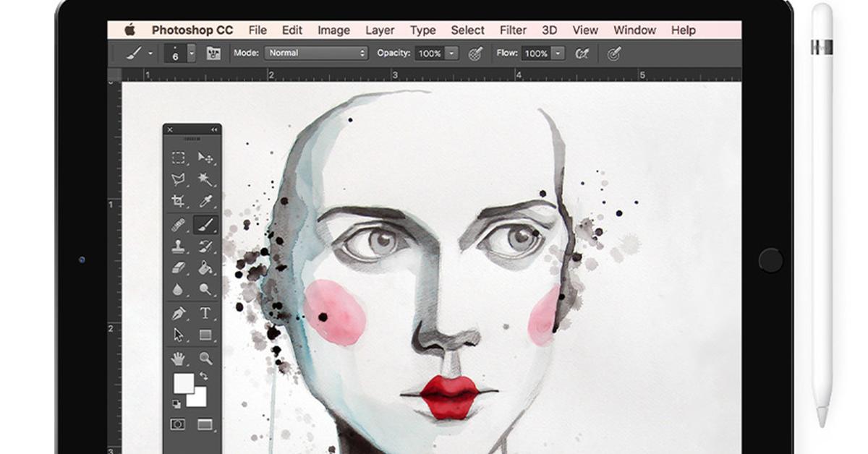Toggle pressure control for opacity
868x454 pixels.
(x=475, y=53)
